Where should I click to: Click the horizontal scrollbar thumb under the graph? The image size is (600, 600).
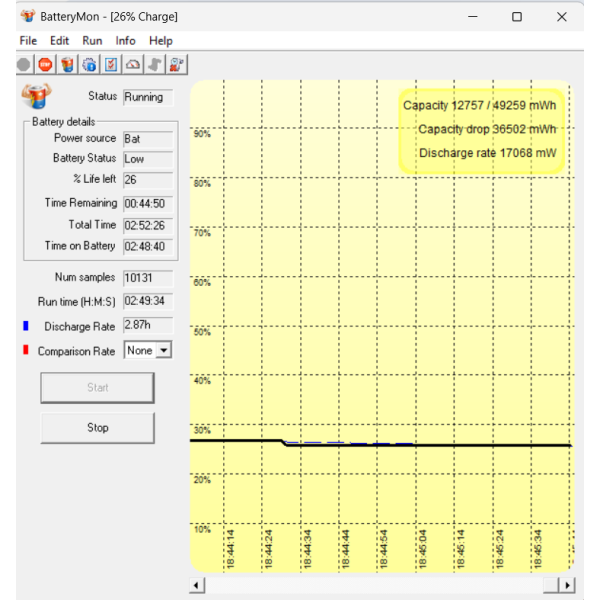(x=551, y=585)
